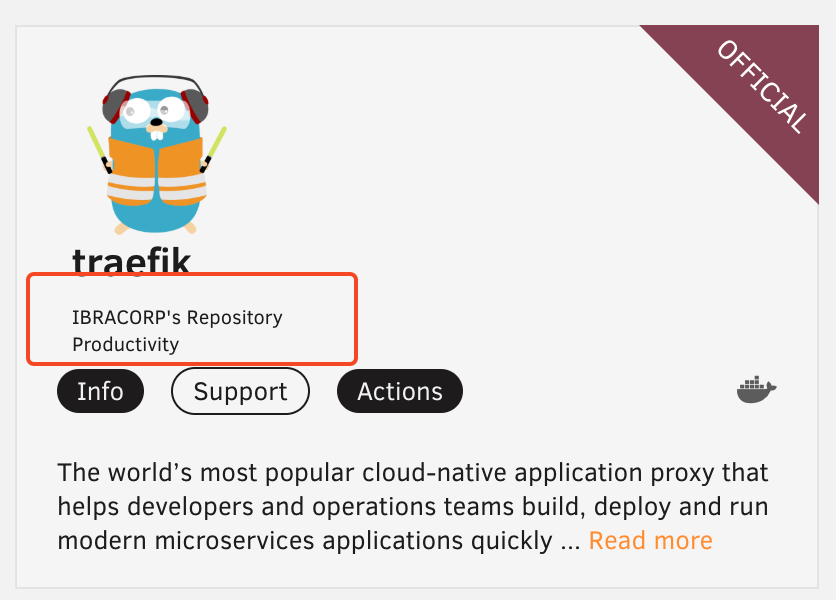
Task: Click the gopher's left yellow light stick
Action: 97,146
